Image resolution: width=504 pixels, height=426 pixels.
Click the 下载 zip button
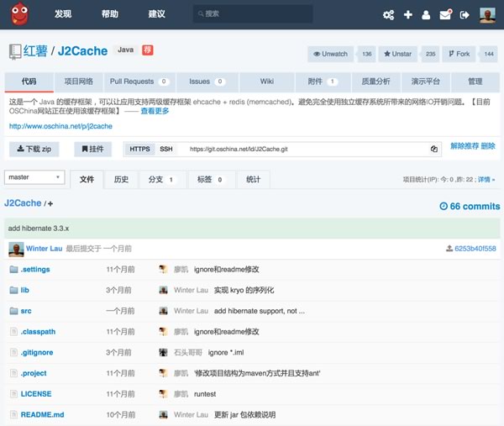point(34,150)
